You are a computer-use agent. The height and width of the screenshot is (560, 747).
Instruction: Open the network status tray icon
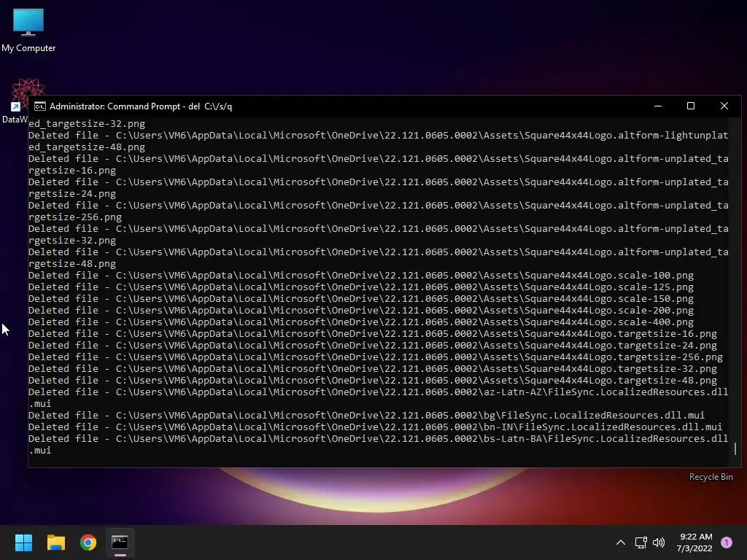tap(640, 542)
